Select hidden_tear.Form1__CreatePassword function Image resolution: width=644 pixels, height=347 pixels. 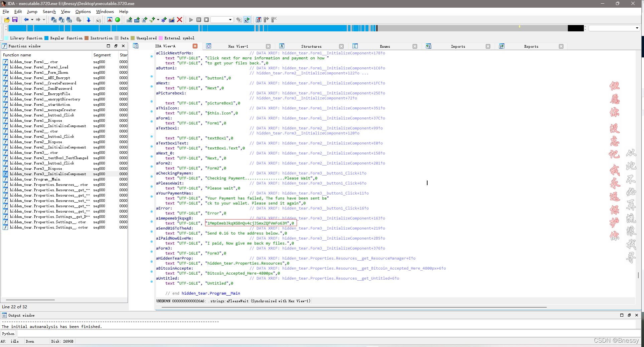pos(43,83)
